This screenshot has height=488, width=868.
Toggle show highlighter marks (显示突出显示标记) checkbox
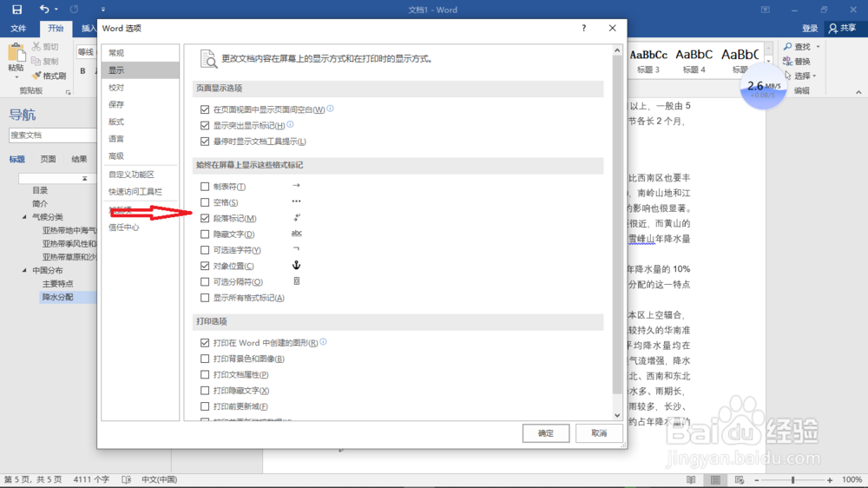click(205, 125)
